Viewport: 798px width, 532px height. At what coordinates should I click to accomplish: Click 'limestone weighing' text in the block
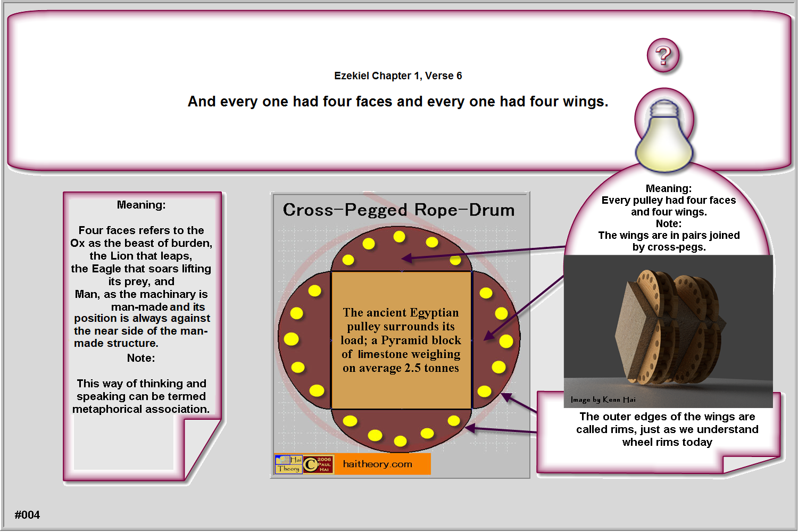point(409,354)
